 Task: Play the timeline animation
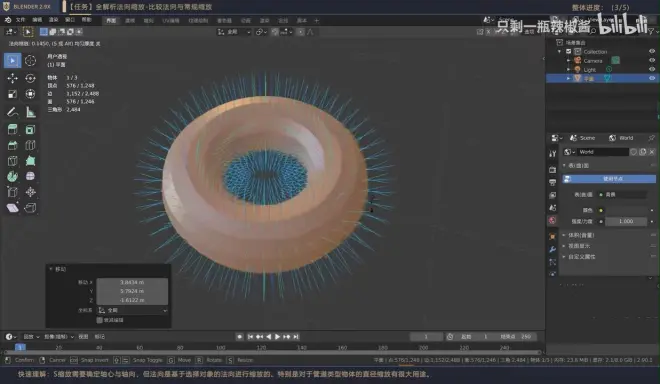point(277,336)
